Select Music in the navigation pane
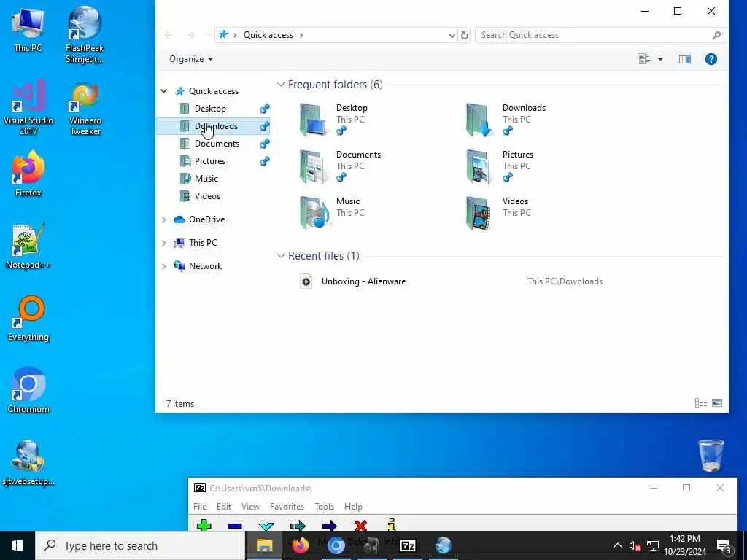The image size is (747, 560). click(206, 179)
